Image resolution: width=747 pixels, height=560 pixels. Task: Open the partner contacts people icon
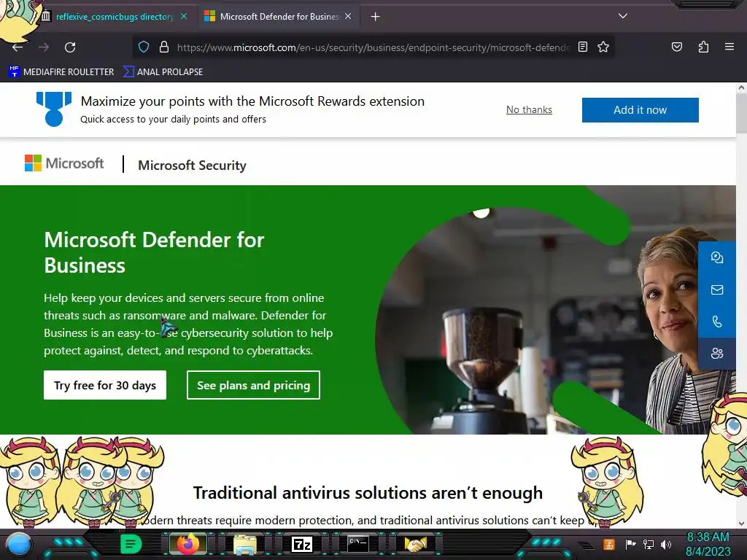coord(716,354)
